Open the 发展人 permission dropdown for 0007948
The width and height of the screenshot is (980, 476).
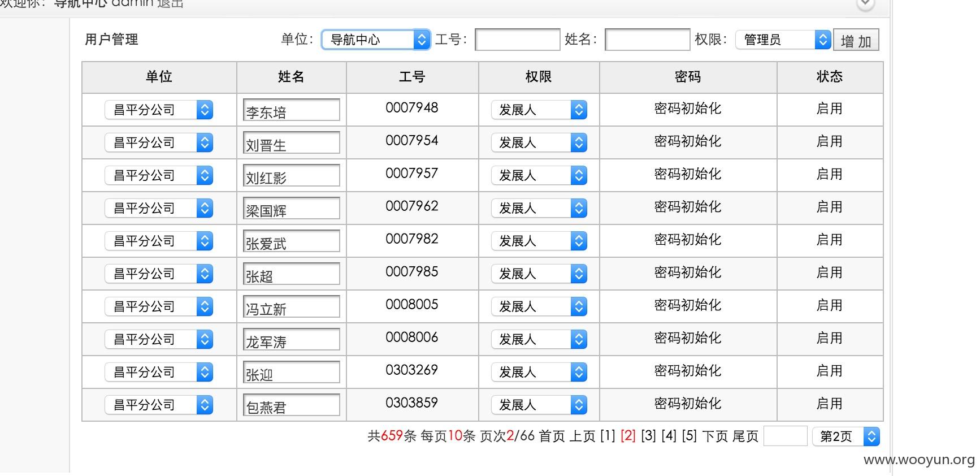click(539, 110)
